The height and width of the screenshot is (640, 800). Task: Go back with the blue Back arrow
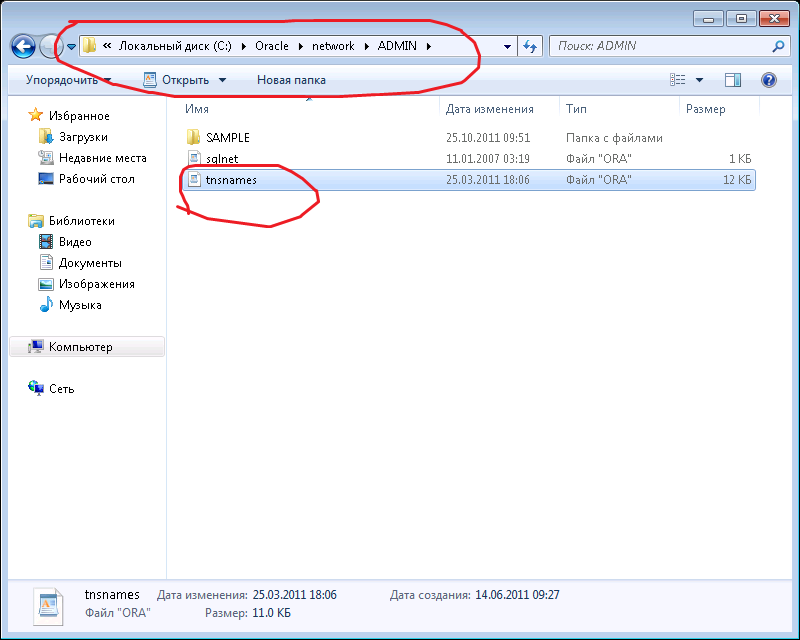(23, 46)
